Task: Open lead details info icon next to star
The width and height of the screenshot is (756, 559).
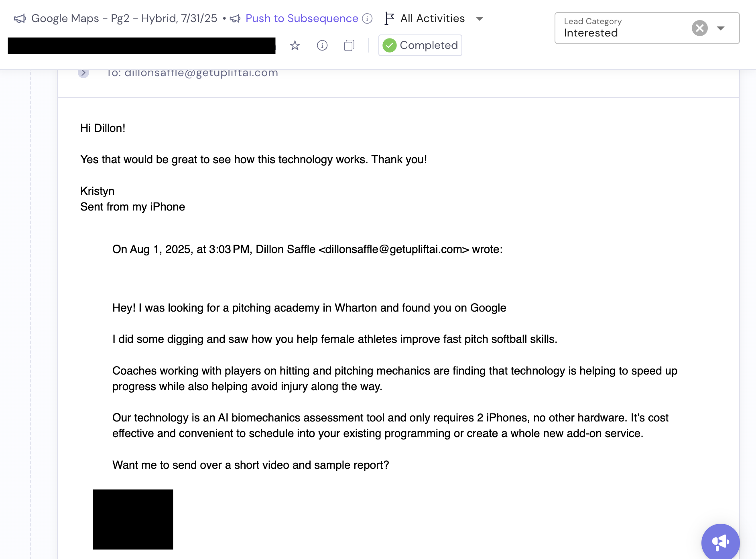Action: point(322,45)
